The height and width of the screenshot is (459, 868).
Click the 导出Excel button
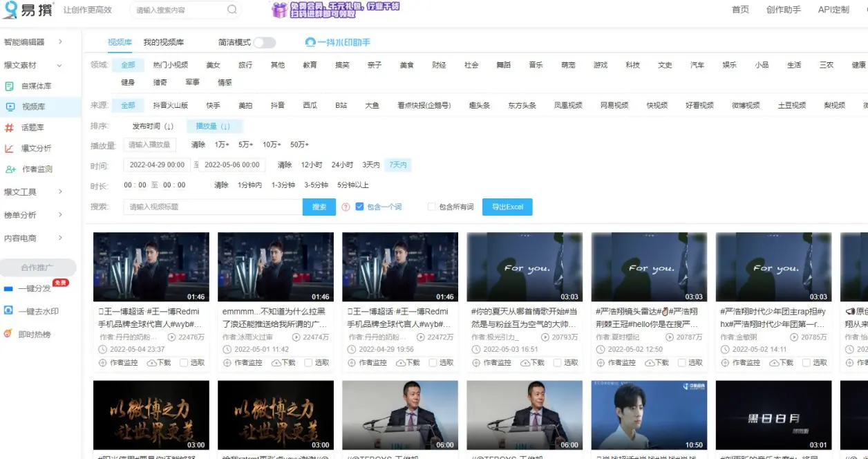(507, 207)
